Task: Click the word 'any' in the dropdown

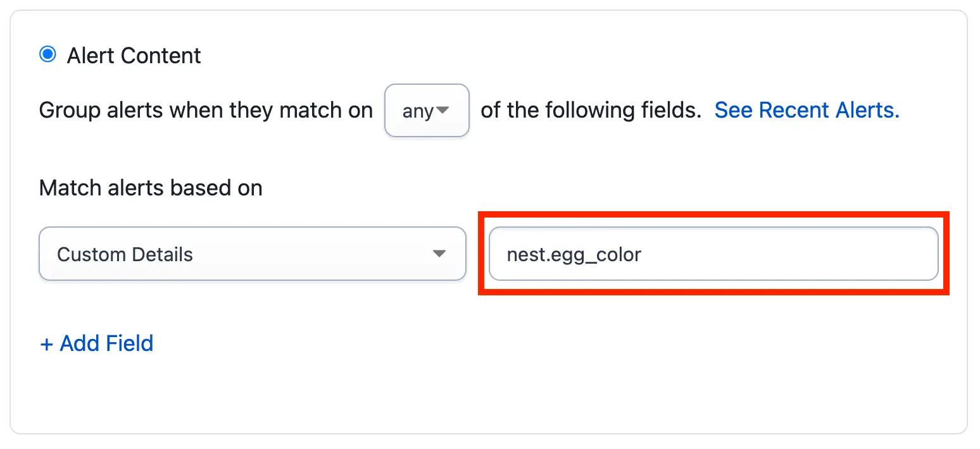Action: [418, 111]
